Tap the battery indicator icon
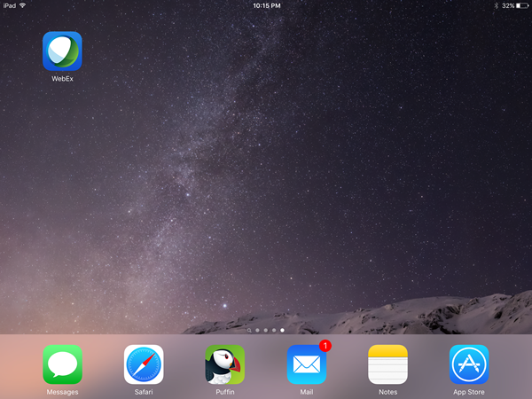 click(522, 6)
